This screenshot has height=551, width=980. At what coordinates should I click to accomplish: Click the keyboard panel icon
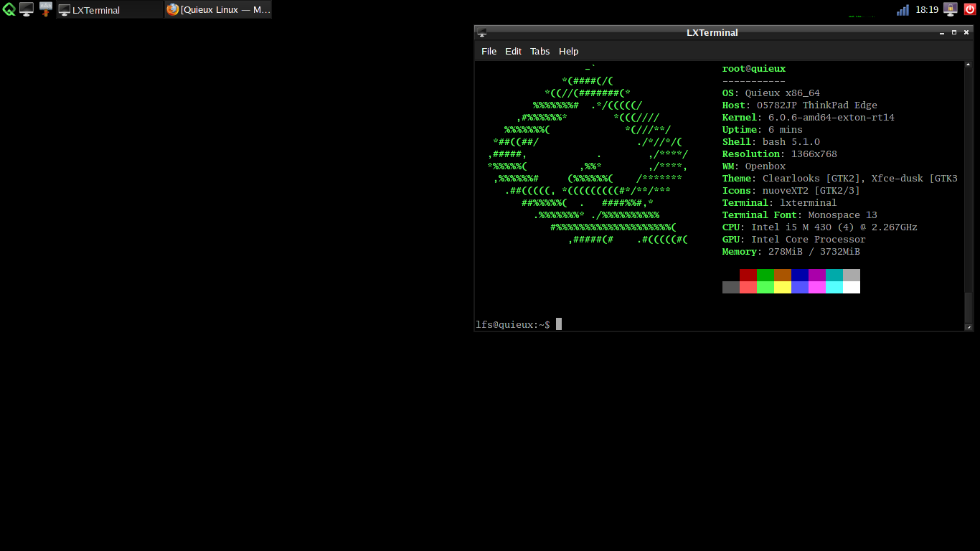click(x=46, y=9)
